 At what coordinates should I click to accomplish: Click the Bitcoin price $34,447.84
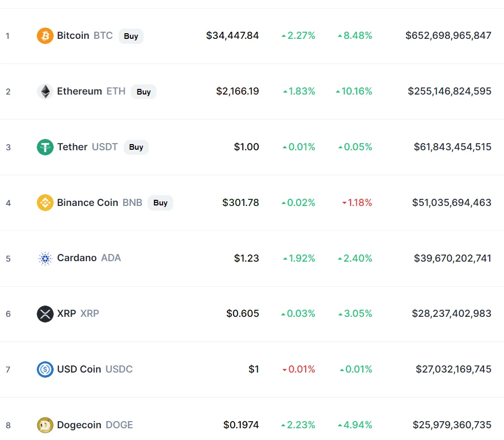coord(233,35)
